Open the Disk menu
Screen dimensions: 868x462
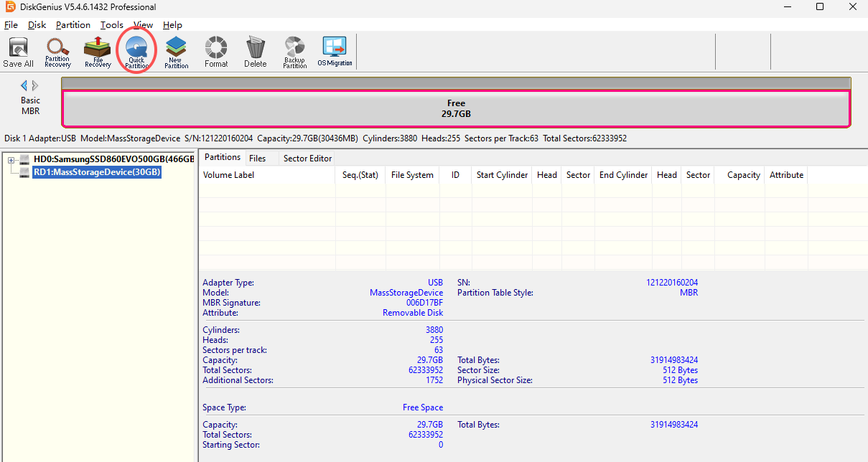coord(37,25)
